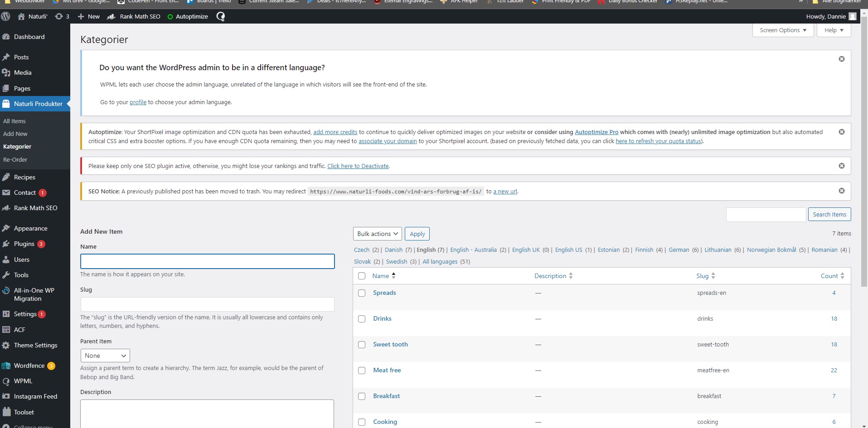868x428 pixels.
Task: Click the Contact envelope icon
Action: point(6,192)
